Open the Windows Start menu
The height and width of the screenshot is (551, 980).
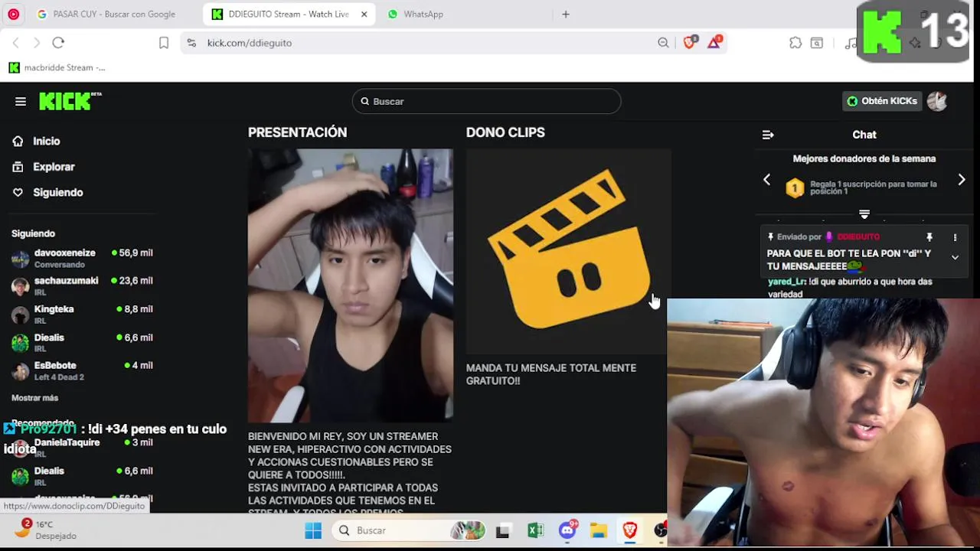pyautogui.click(x=313, y=530)
